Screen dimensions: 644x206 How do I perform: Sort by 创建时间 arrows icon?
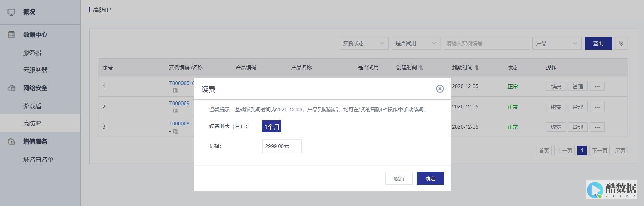click(421, 68)
